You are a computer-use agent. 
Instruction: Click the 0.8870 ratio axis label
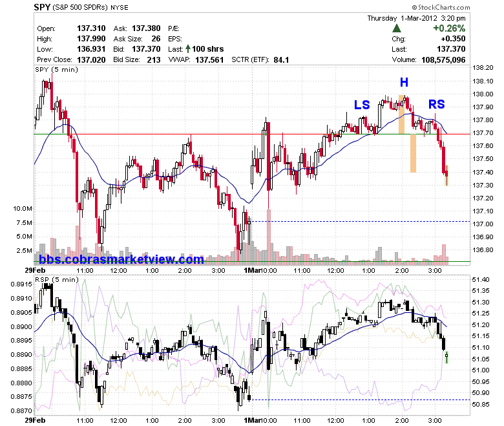click(21, 410)
